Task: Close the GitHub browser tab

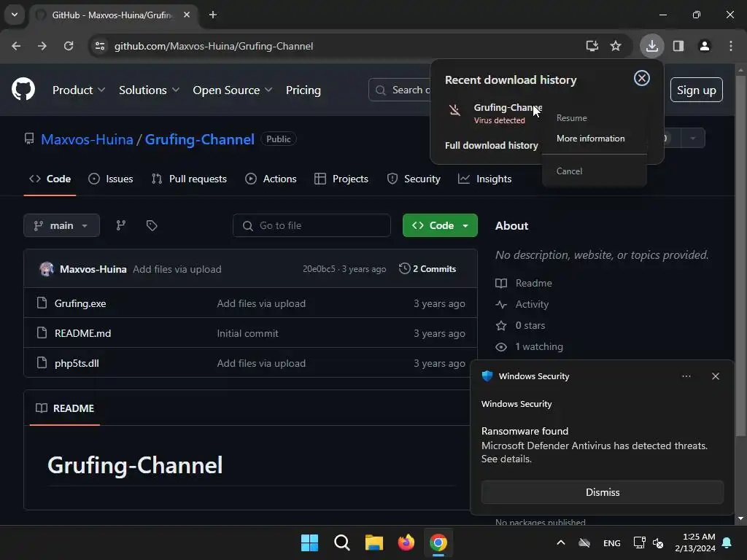Action: click(187, 15)
